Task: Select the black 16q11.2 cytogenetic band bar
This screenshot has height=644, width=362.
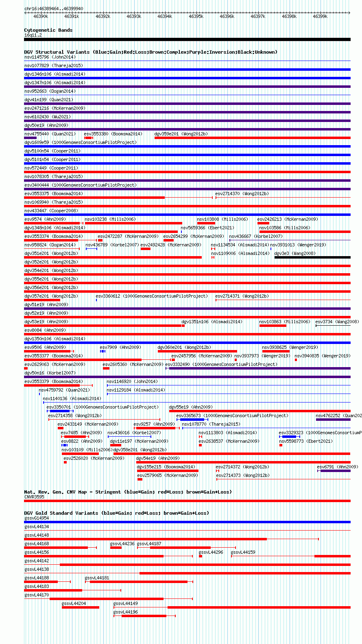Action: 187,39
